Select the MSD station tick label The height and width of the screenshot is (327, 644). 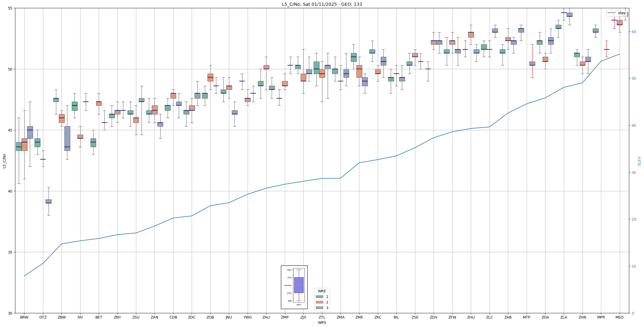tap(619, 317)
